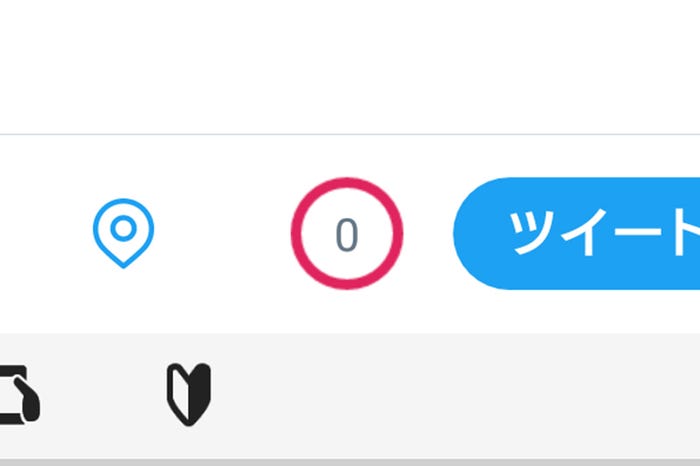Add a location to the tweet

coord(123,232)
